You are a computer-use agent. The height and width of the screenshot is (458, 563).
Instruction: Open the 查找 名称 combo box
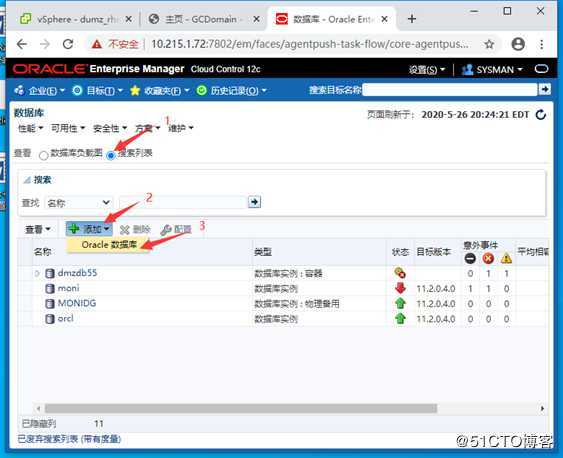pyautogui.click(x=79, y=203)
